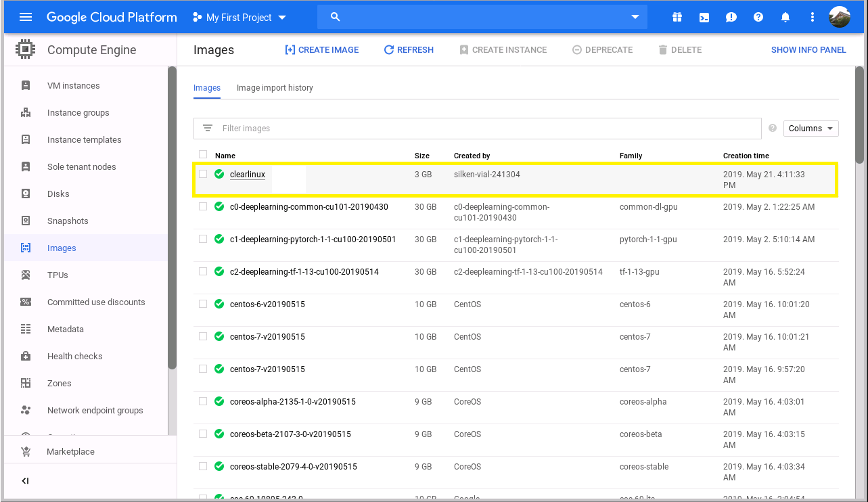Click the Compute Engine chip icon
Screen dimensions: 868x502
(x=25, y=49)
